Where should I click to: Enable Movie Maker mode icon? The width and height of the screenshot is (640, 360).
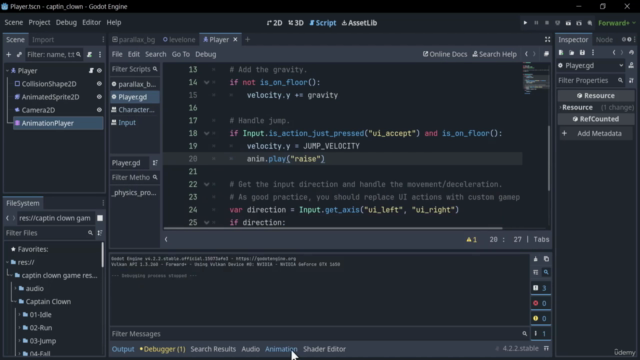[590, 23]
